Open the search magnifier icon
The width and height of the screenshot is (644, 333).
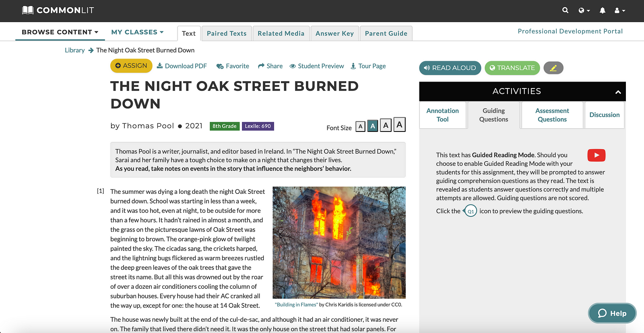point(565,10)
